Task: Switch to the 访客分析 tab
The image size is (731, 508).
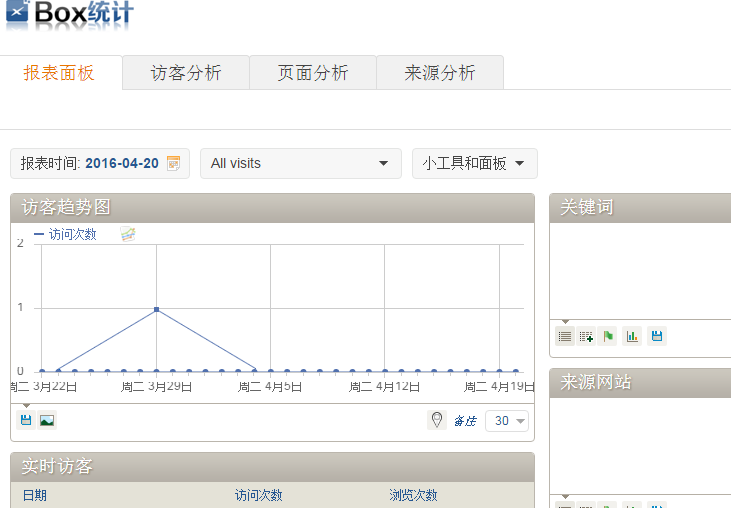Action: click(x=186, y=73)
